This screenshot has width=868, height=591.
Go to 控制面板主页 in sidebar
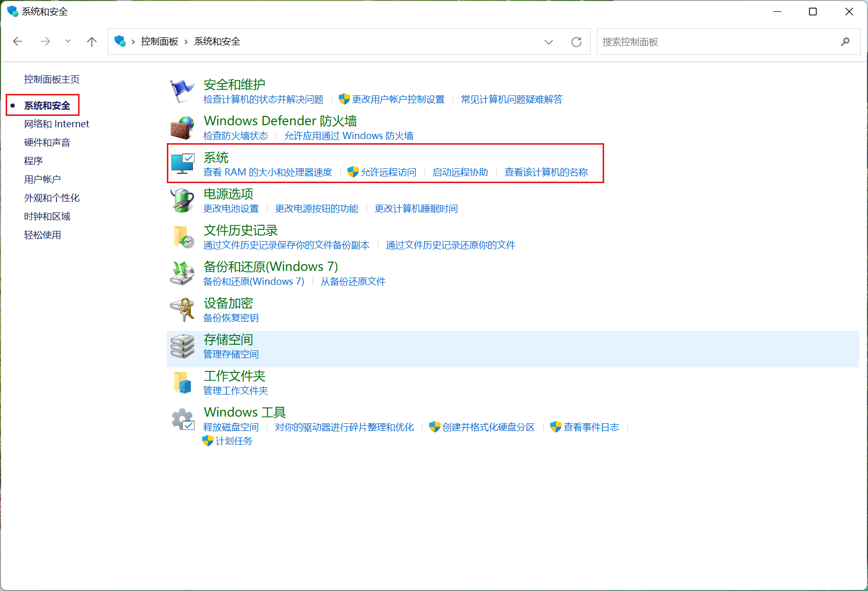[x=52, y=80]
